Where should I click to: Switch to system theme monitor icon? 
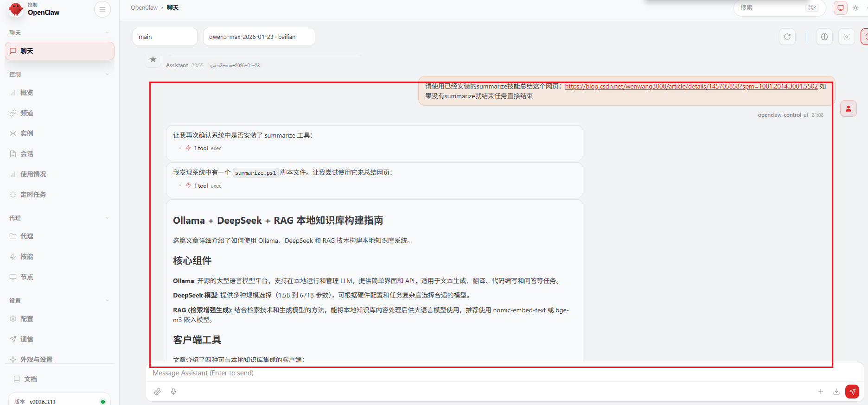(x=841, y=8)
